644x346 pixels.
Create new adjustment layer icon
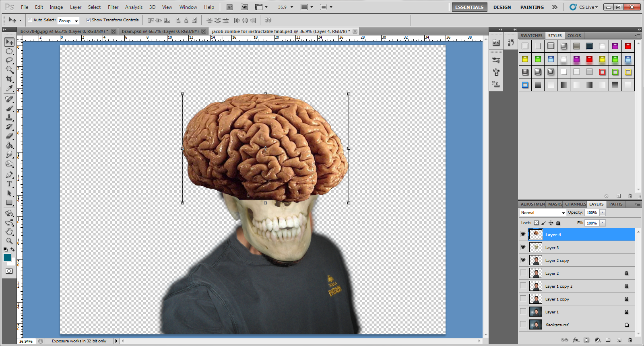tap(597, 340)
